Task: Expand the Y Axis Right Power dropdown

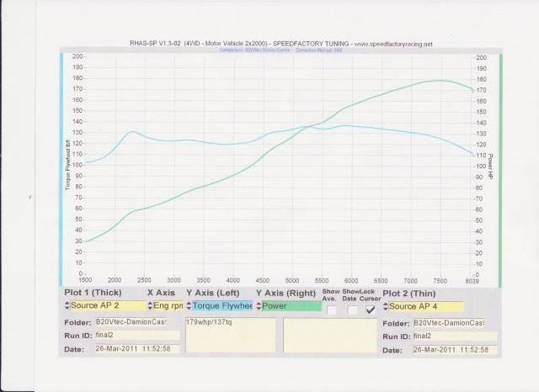Action: (290, 307)
